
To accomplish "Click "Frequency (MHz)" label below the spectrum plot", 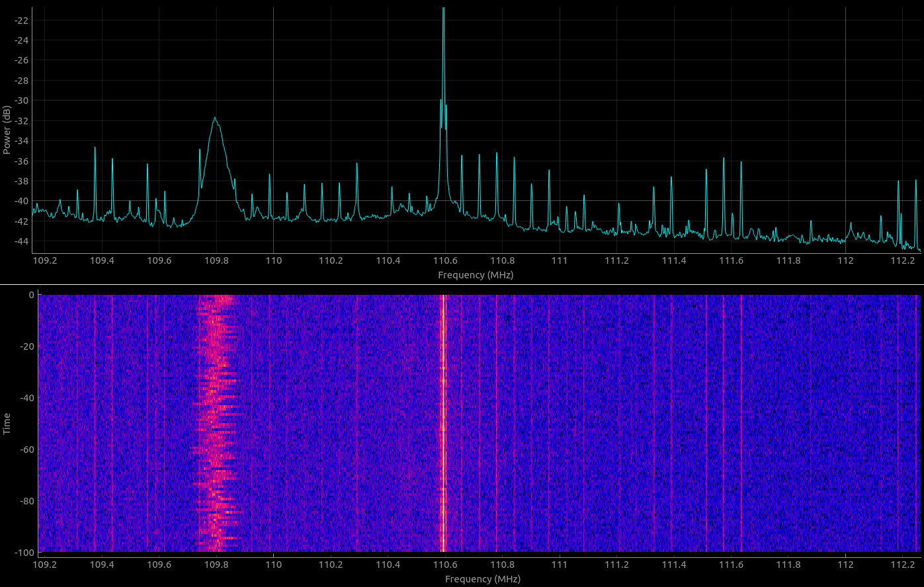I will (x=476, y=275).
